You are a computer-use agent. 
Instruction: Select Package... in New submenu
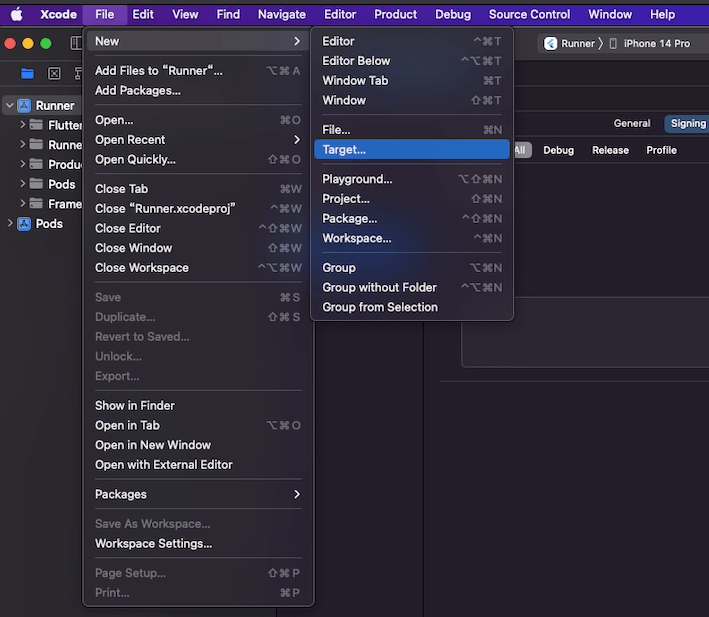point(411,219)
